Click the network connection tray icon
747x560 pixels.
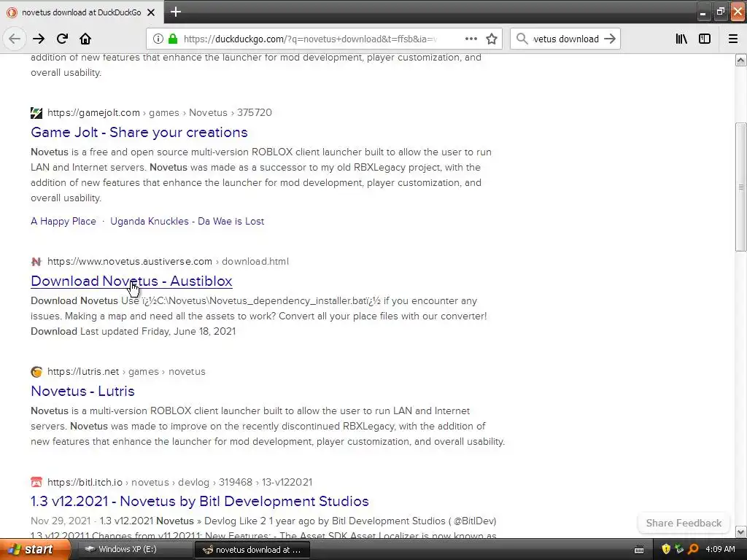coord(679,550)
